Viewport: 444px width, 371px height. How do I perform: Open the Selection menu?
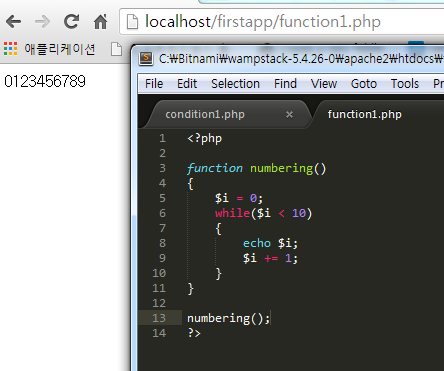[x=235, y=84]
